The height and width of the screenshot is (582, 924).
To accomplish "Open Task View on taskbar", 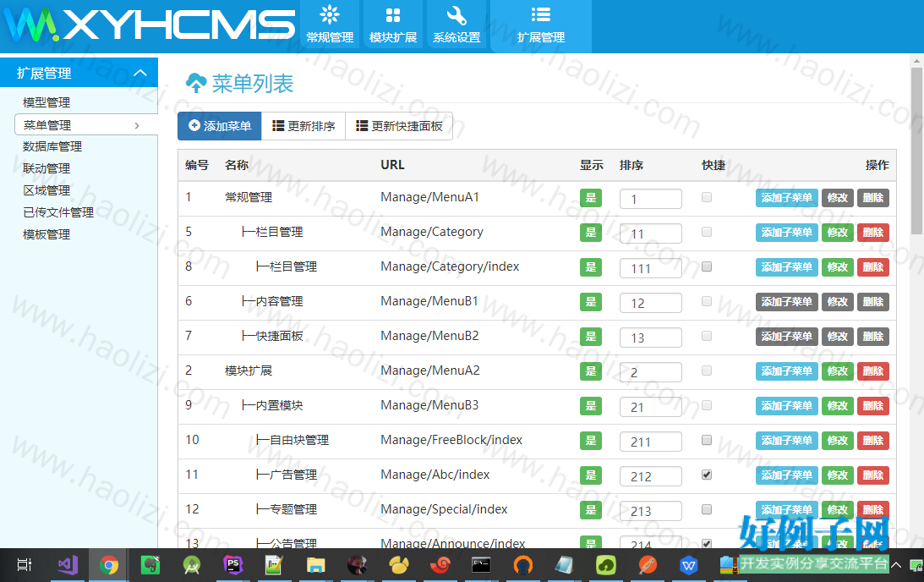I will point(25,565).
